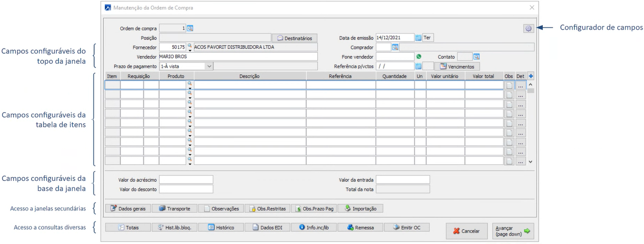Open the Dados EDI query
644x244 pixels.
(x=268, y=227)
